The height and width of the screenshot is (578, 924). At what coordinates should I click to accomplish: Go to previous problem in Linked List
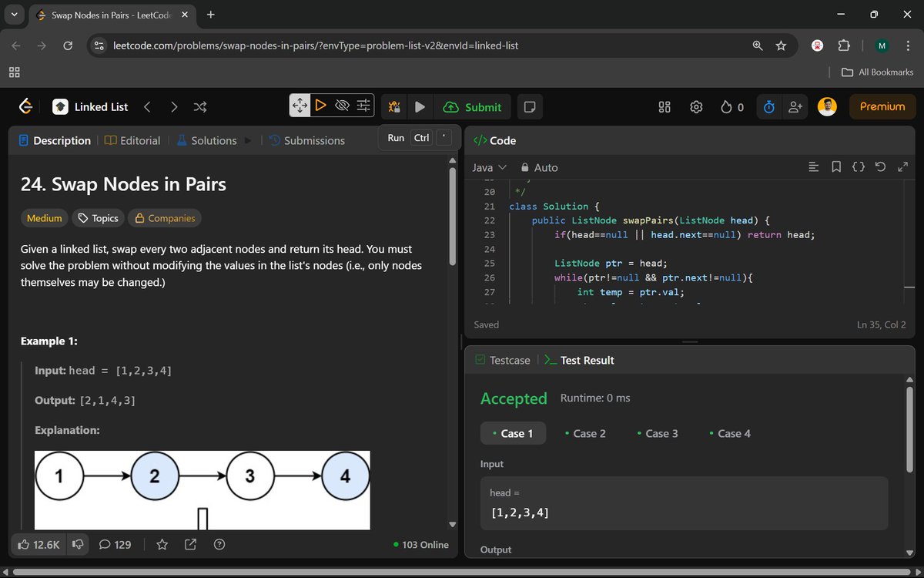coord(147,107)
